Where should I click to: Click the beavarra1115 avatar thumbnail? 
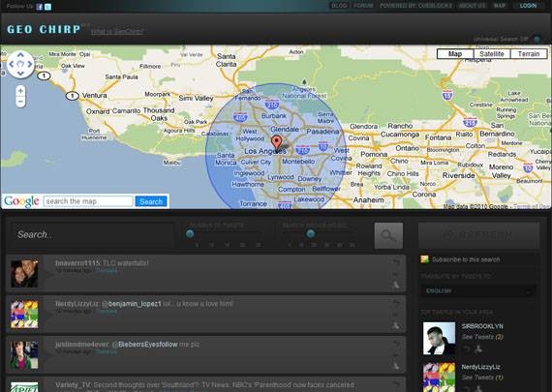click(24, 273)
